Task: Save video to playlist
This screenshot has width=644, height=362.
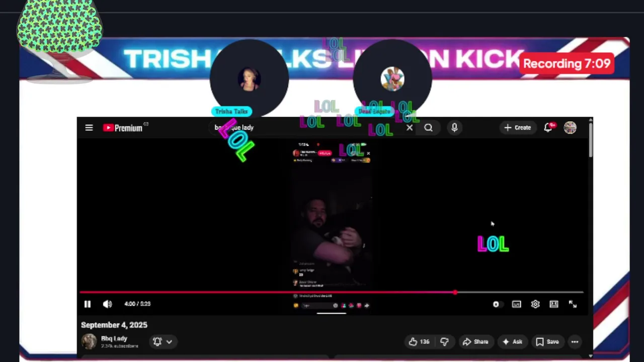Action: (x=547, y=342)
